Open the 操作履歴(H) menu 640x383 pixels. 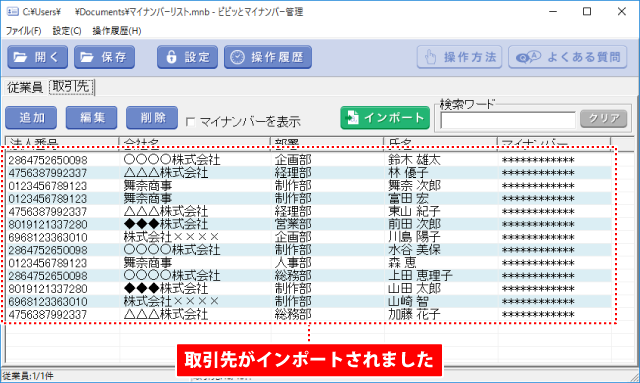(117, 31)
